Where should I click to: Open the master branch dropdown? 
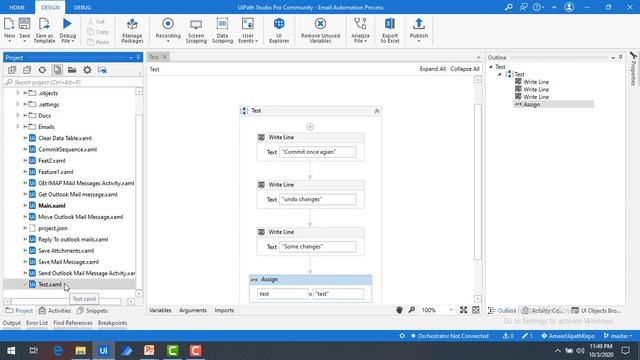tap(618, 336)
